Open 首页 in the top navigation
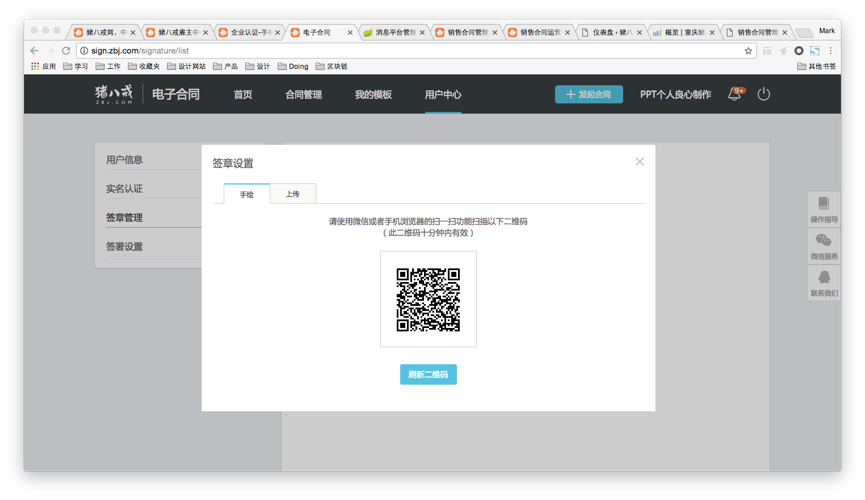 243,94
